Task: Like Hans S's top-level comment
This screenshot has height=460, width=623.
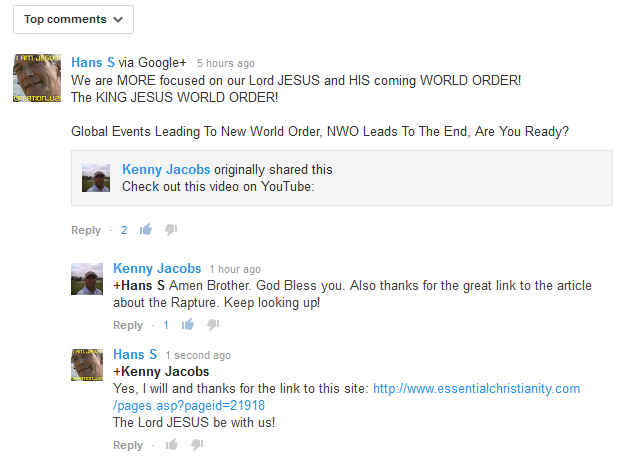Action: tap(146, 229)
